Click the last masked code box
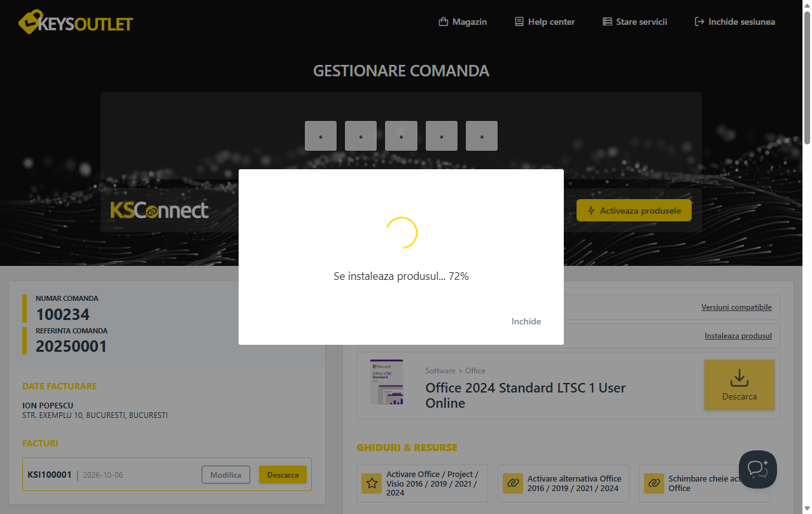This screenshot has height=514, width=812. (482, 136)
